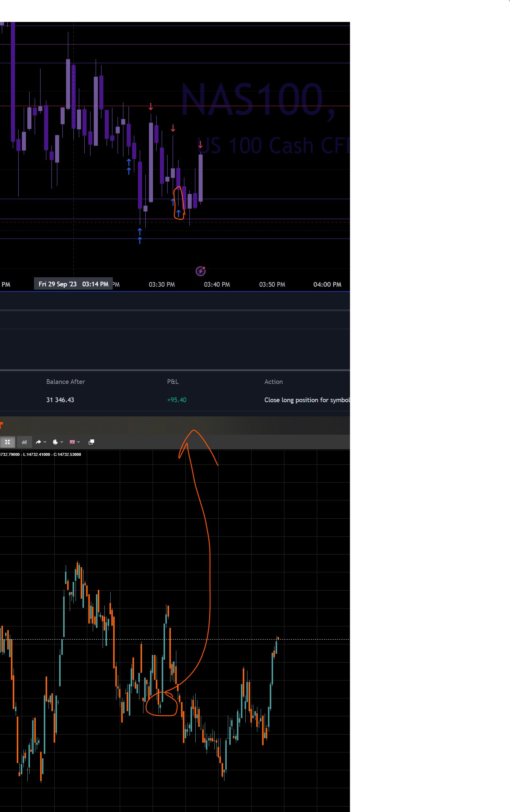Click the 04:00 PM time axis label
Screen dimensions: 510x812
tap(327, 285)
